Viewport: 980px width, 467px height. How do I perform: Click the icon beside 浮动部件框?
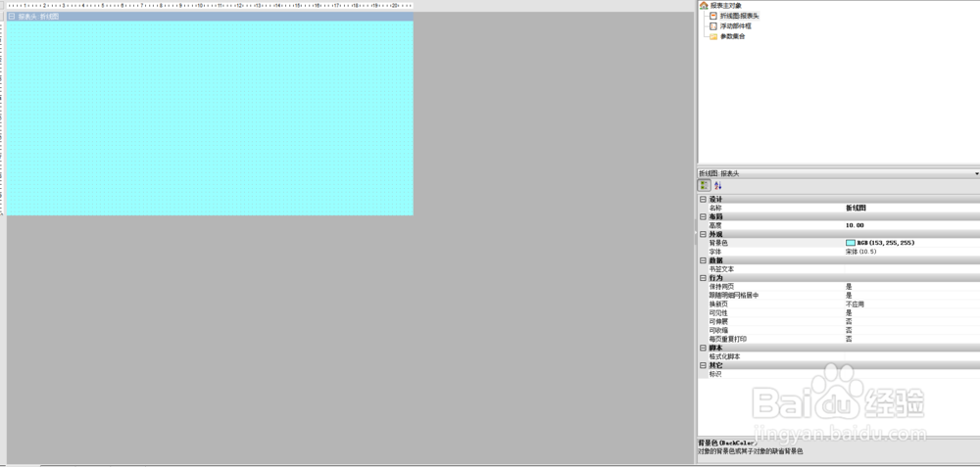713,26
